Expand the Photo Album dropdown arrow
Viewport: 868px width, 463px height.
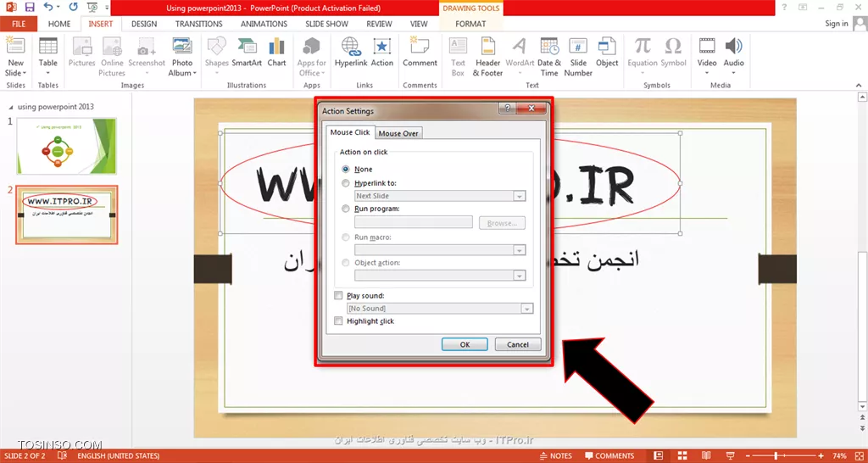[195, 73]
